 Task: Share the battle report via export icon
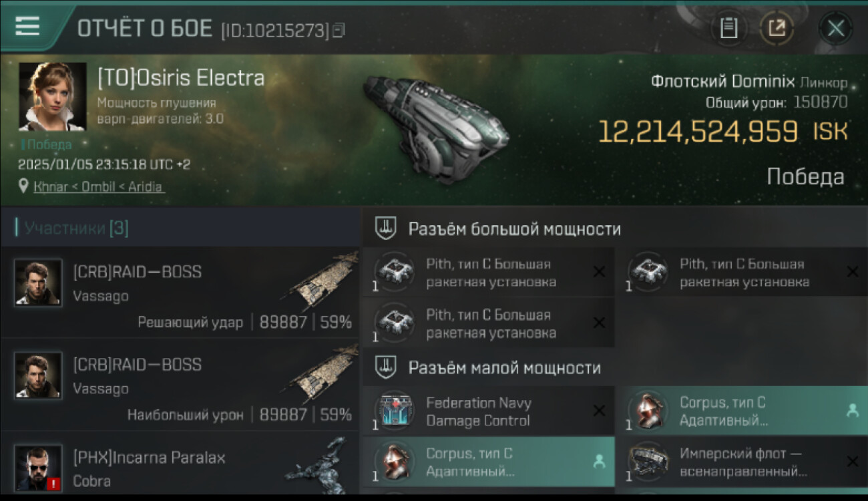point(777,28)
